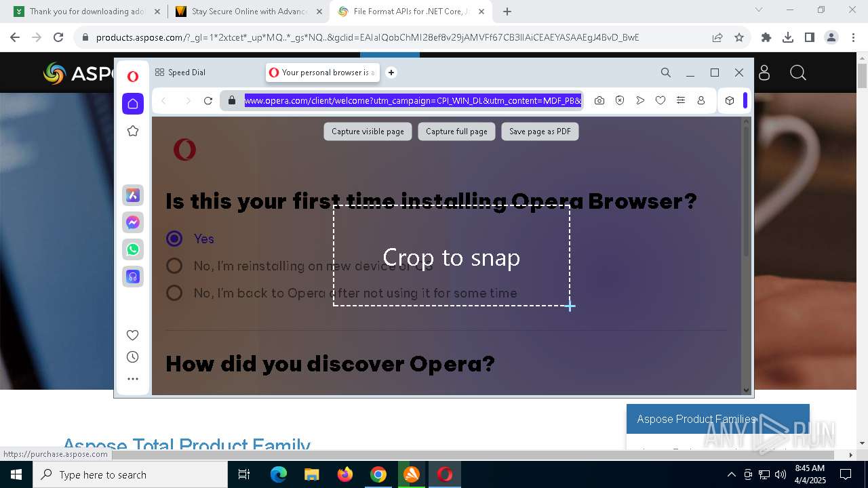Select 'File Format APIs for .NET Core' tab
Image resolution: width=868 pixels, height=488 pixels.
410,12
